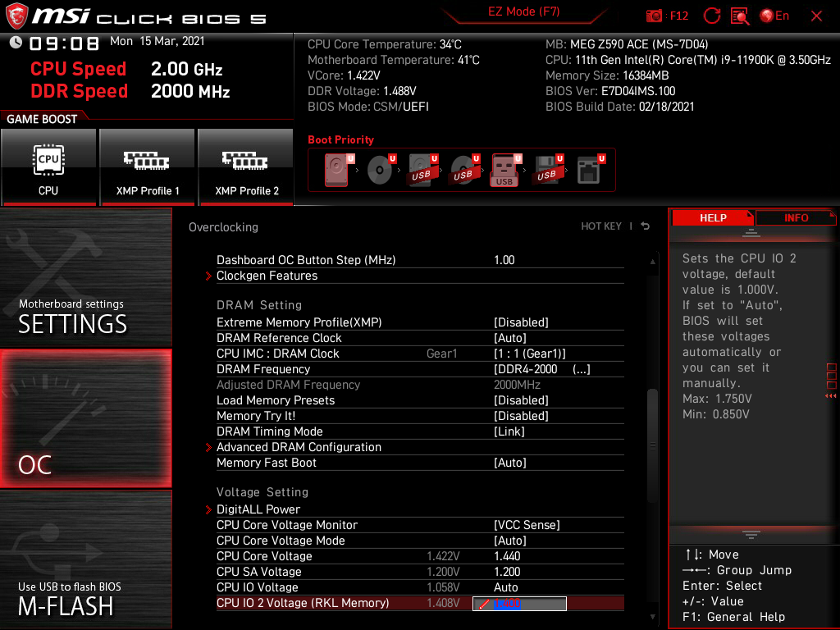Click the GAME BOOST label
Viewport: 840px width, 630px height.
point(42,119)
